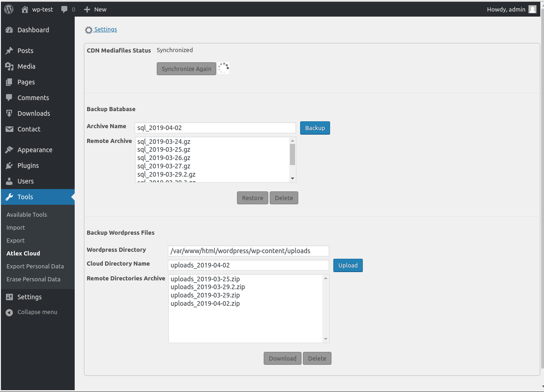Open the Atlex Cloud submenu item

pos(23,254)
